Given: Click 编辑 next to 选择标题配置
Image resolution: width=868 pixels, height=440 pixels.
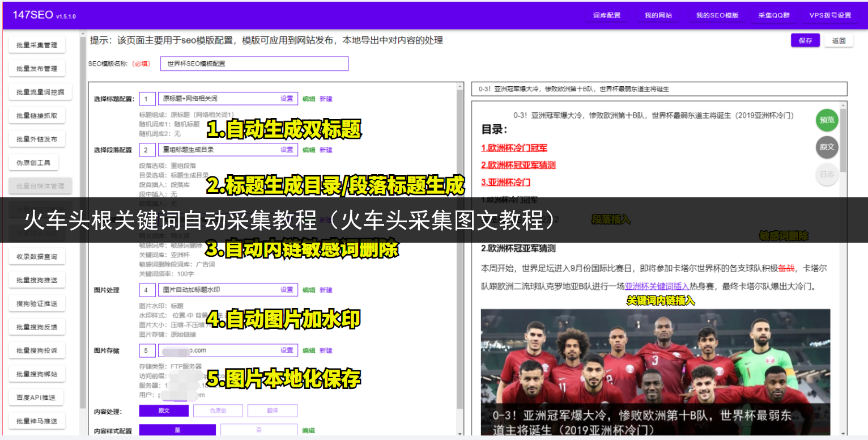Looking at the screenshot, I should tap(309, 99).
